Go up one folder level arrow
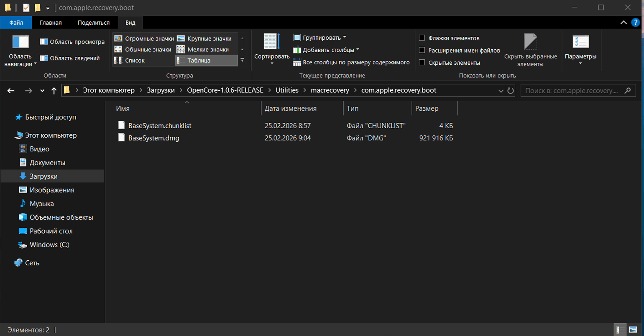The width and height of the screenshot is (644, 336). pyautogui.click(x=54, y=91)
